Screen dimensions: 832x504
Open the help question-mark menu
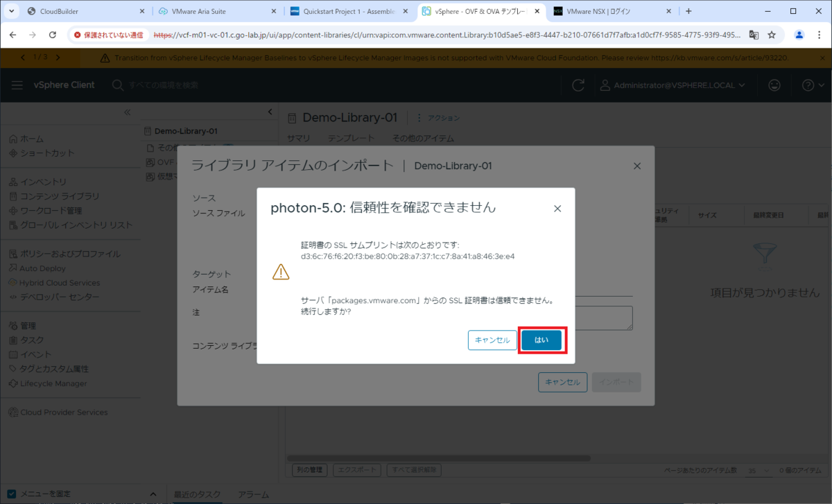811,85
